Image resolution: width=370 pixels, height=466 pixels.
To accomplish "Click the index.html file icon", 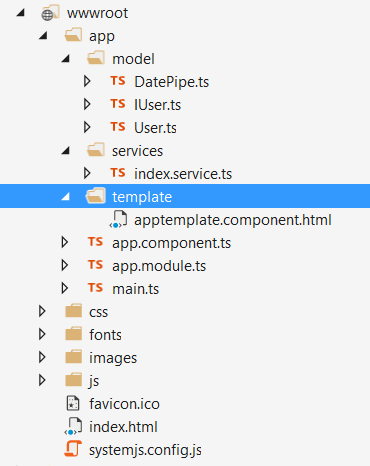I will pos(73,426).
